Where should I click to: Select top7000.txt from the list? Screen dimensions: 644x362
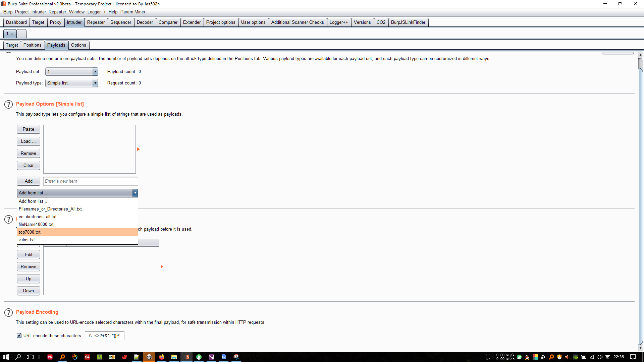30,232
